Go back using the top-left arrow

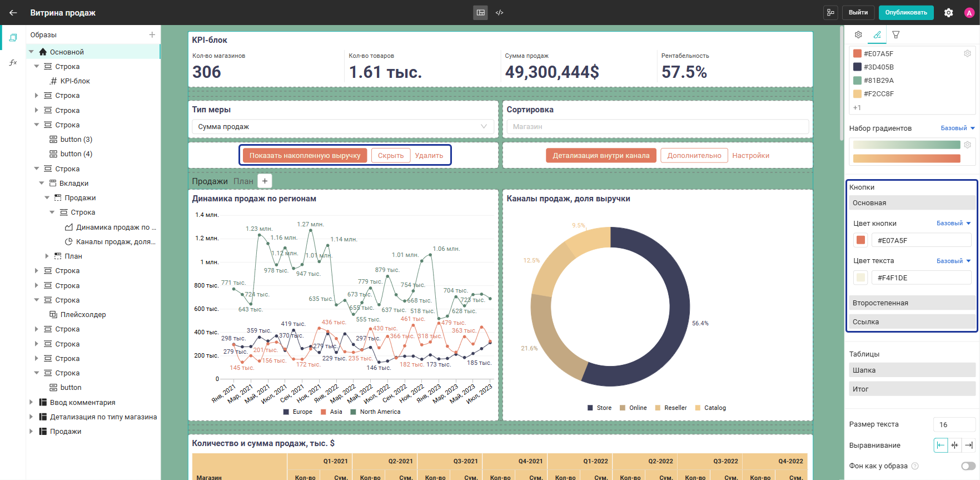click(13, 12)
